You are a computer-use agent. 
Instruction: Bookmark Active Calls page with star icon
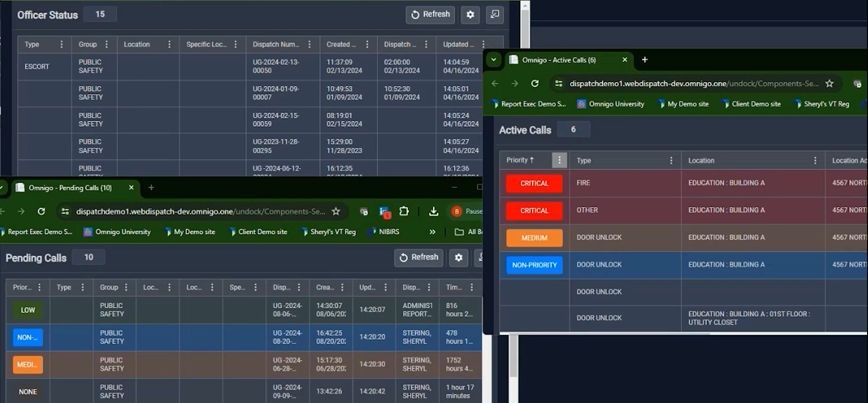[829, 84]
